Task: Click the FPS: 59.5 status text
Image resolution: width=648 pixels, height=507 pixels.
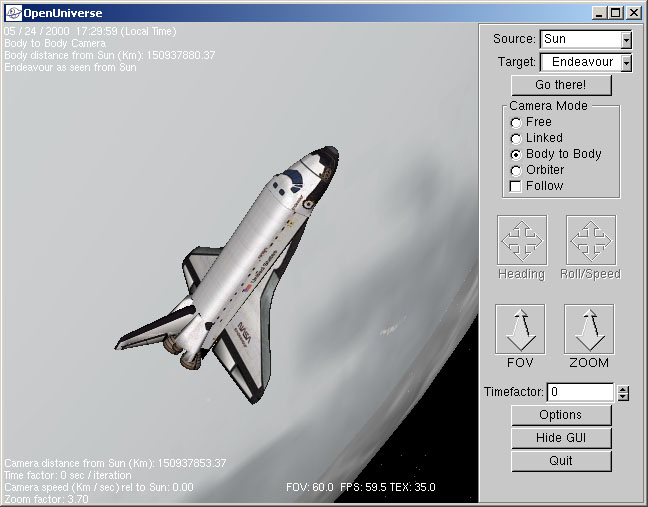Action: pos(363,487)
